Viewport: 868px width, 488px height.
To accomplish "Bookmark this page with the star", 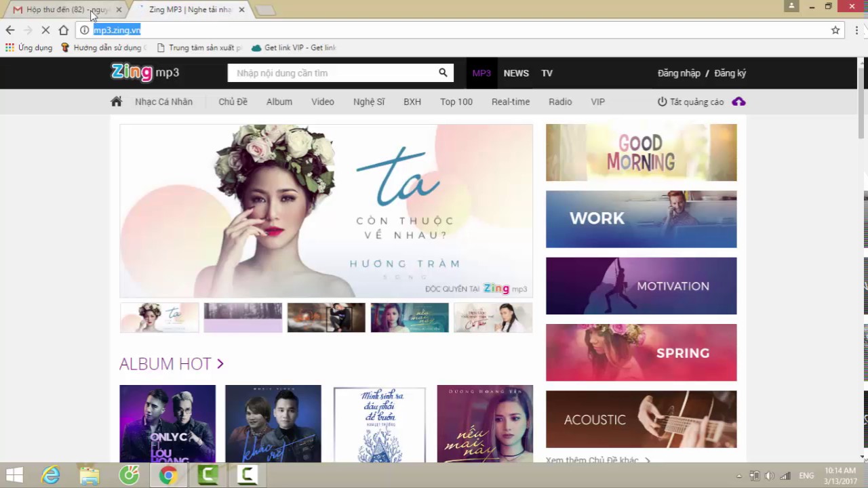I will [x=835, y=30].
